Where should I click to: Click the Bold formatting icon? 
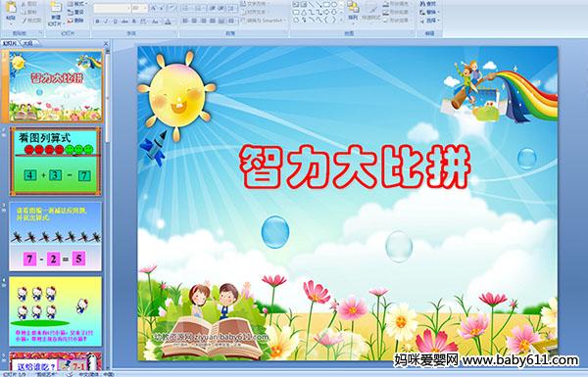point(97,22)
